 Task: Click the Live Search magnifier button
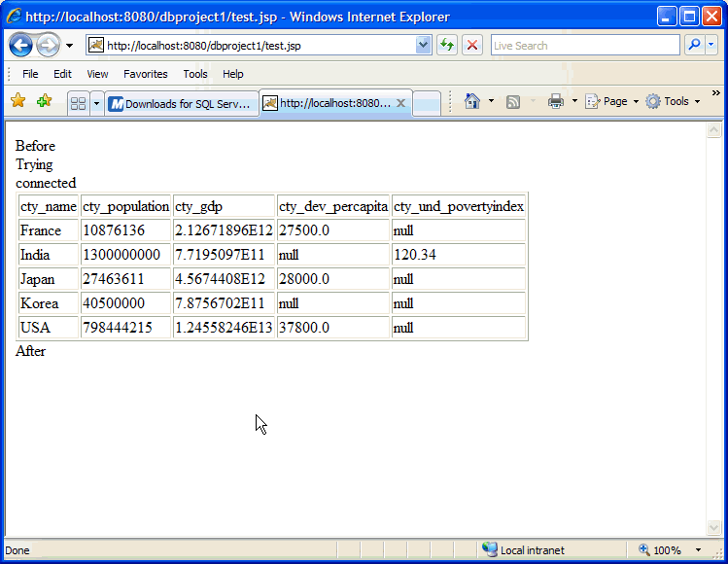[x=694, y=45]
